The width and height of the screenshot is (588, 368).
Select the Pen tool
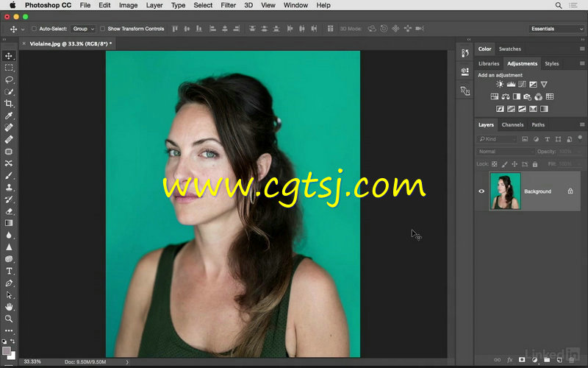[x=9, y=283]
